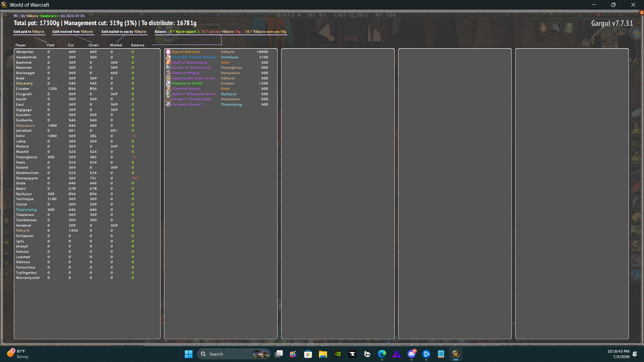
Task: Click the Gargul v7.7.31 version label
Action: pyautogui.click(x=612, y=23)
